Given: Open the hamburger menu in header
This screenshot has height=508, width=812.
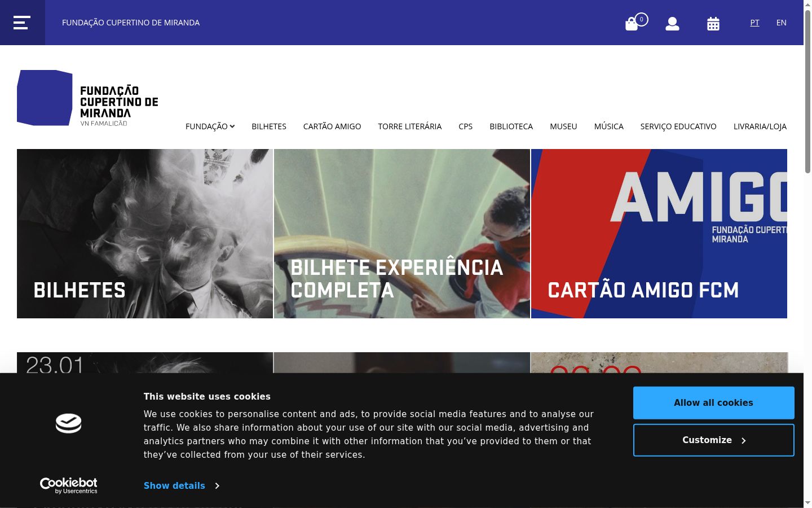Looking at the screenshot, I should (22, 23).
